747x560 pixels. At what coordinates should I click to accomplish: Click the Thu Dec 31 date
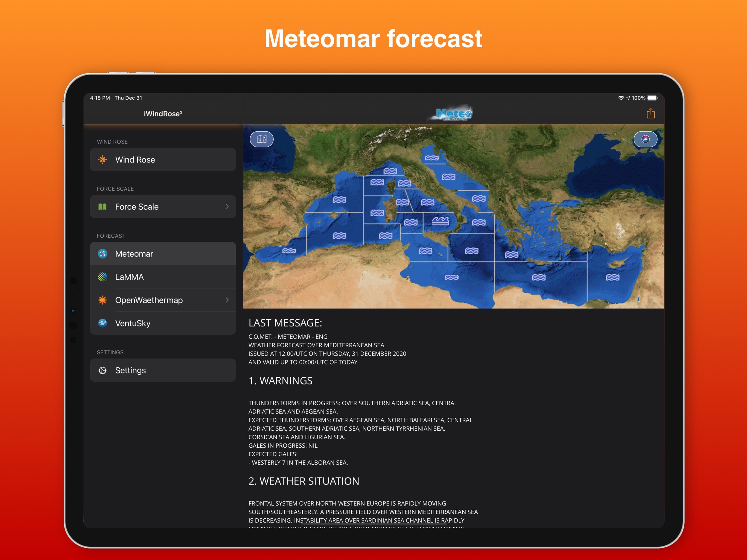[x=128, y=98]
